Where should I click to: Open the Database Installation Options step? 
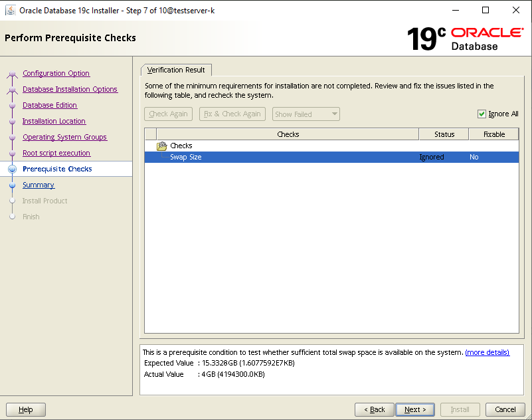[70, 89]
